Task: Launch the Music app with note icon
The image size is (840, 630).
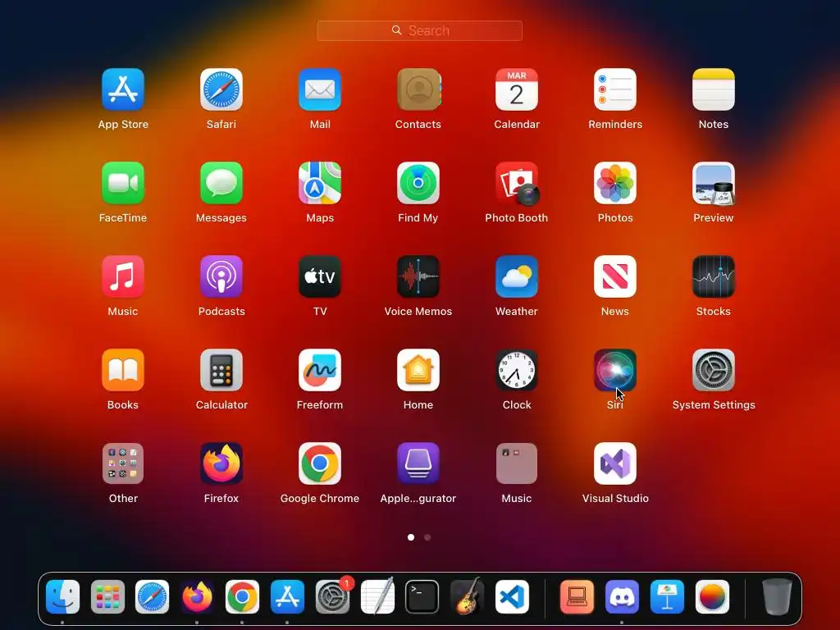Action: coord(123,276)
